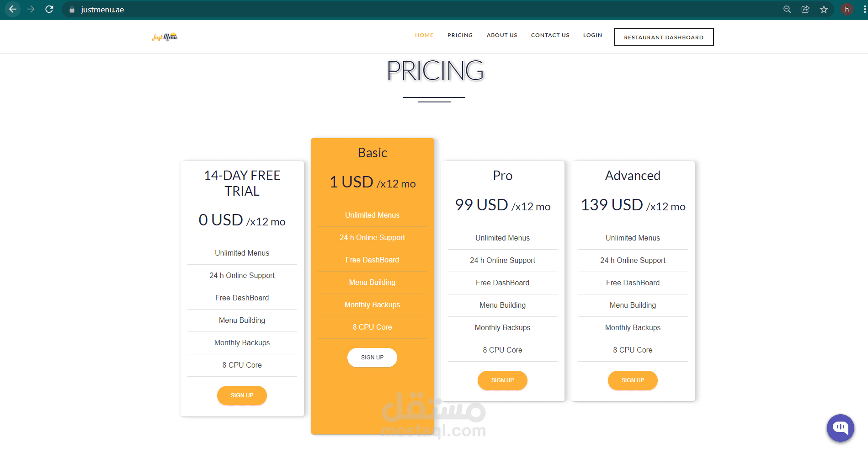Sign up for the 14-day free trial
Screen dimensions: 868x449
[242, 396]
